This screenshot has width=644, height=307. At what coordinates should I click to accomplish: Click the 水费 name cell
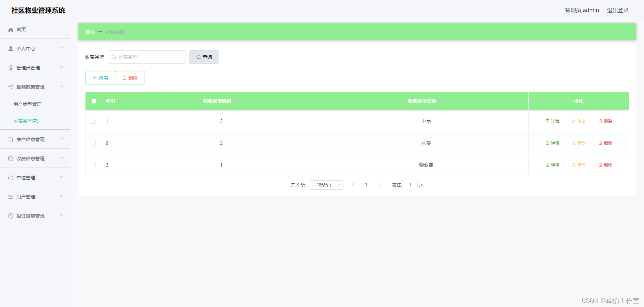coord(426,143)
